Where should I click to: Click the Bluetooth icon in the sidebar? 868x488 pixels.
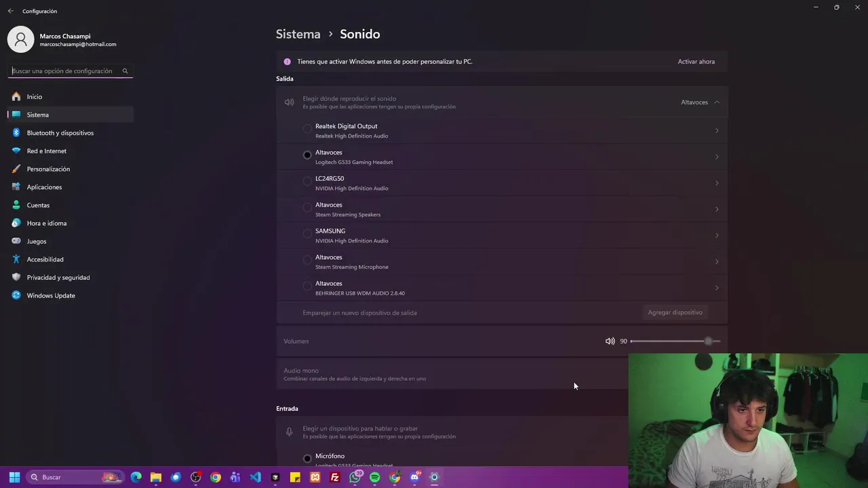click(x=16, y=133)
